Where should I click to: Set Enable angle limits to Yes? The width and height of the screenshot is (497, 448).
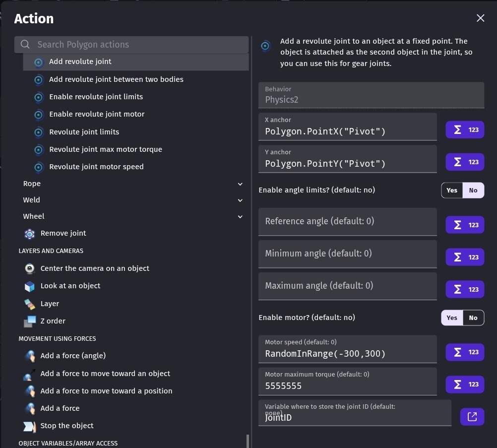tap(452, 190)
